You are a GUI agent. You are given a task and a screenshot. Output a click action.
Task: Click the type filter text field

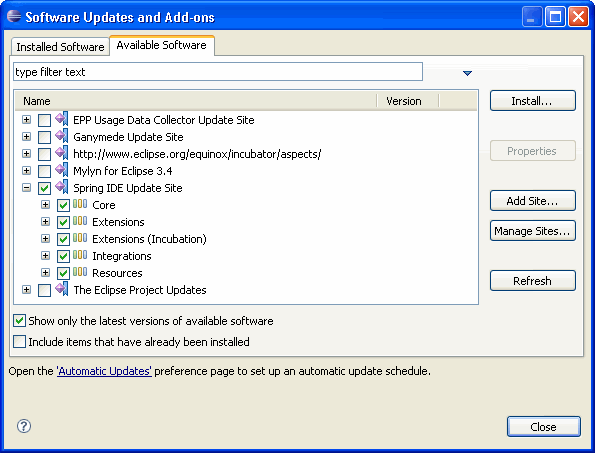pos(218,72)
